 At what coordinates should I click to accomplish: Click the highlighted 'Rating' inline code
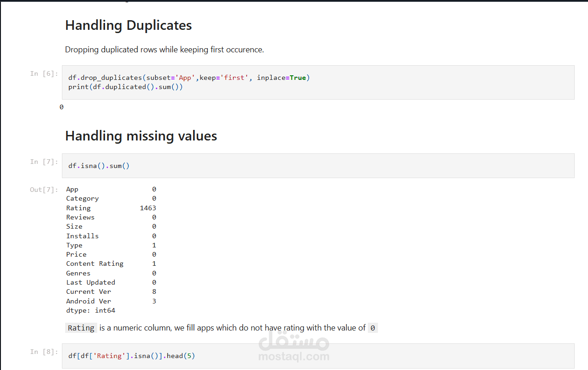coord(81,328)
